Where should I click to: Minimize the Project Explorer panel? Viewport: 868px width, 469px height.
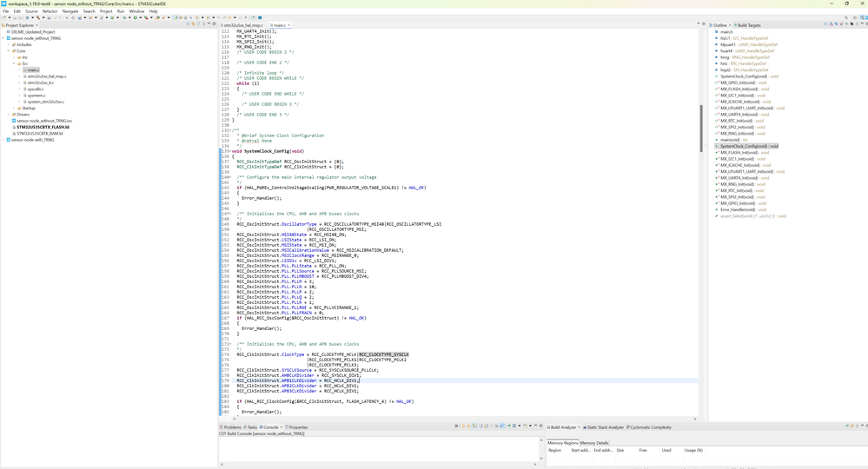(x=209, y=25)
